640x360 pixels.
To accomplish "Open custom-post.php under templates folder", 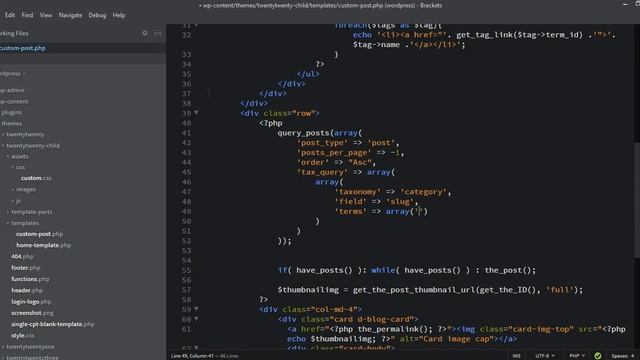I will coord(40,234).
